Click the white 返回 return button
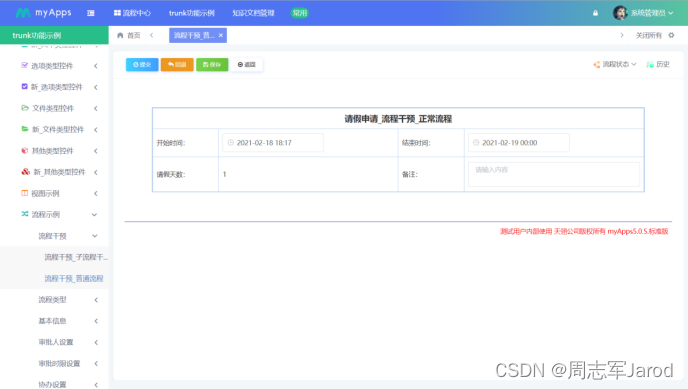 point(247,64)
